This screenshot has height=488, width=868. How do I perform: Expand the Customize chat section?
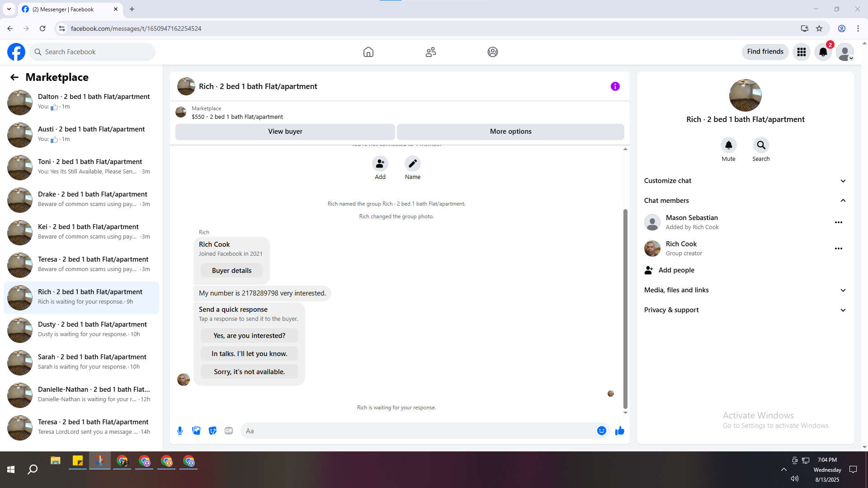click(x=745, y=181)
